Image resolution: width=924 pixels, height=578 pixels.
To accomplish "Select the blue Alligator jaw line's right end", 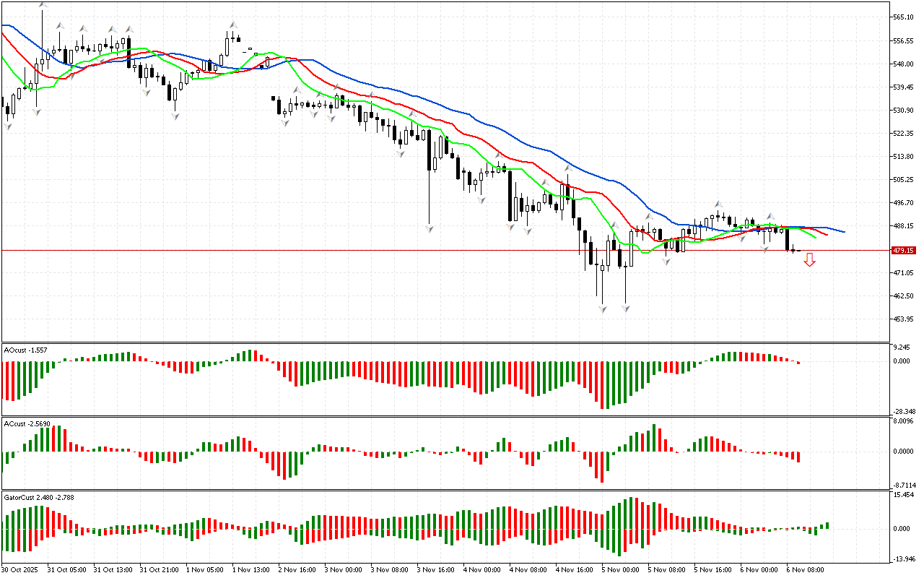I will [843, 232].
